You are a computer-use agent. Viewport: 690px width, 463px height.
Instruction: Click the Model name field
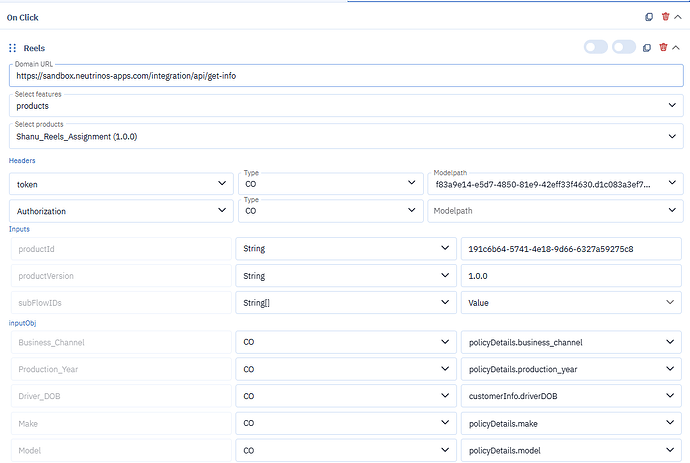[x=121, y=450]
